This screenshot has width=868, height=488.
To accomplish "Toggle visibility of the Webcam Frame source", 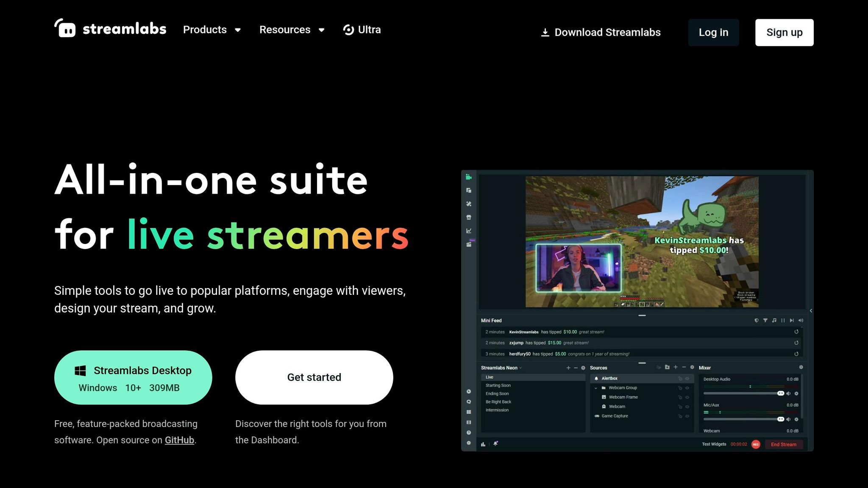I will (687, 397).
